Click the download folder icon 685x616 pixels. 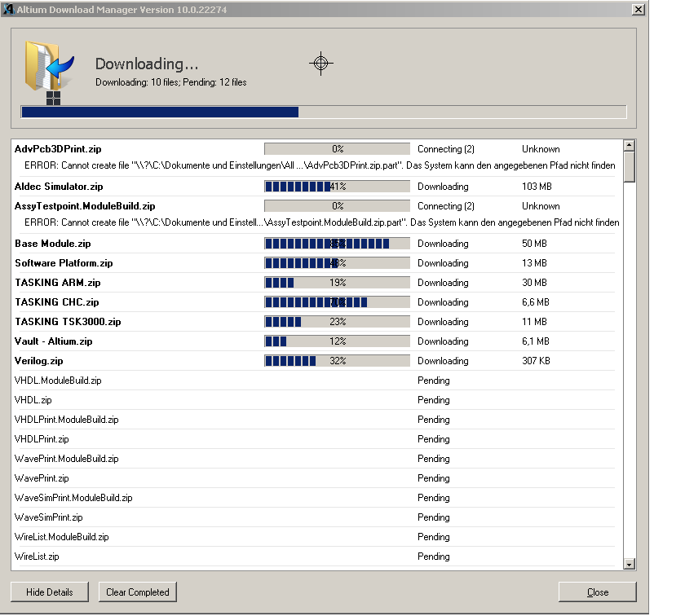(x=49, y=66)
